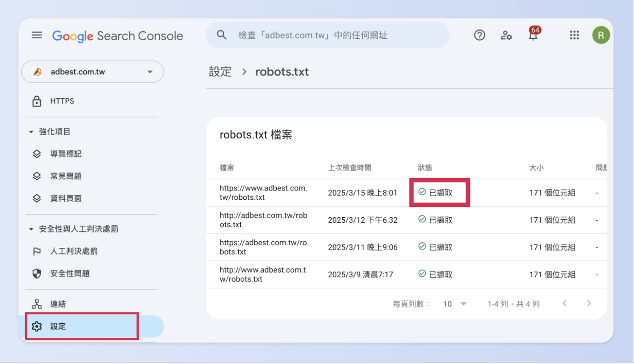Screen dimensions: 634x364
Task: Click the 檔案 column header
Action: coord(227,168)
